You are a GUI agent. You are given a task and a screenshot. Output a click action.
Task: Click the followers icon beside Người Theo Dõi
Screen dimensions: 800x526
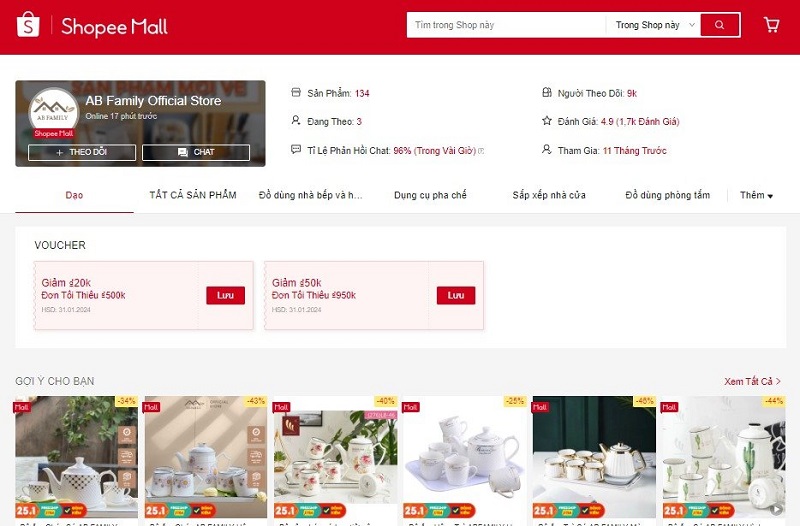[x=546, y=93]
